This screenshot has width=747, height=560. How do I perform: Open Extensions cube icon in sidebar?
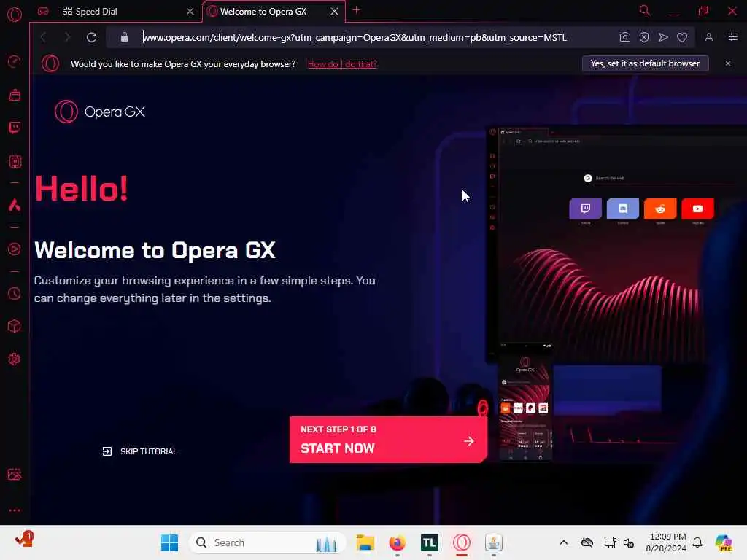coord(15,326)
